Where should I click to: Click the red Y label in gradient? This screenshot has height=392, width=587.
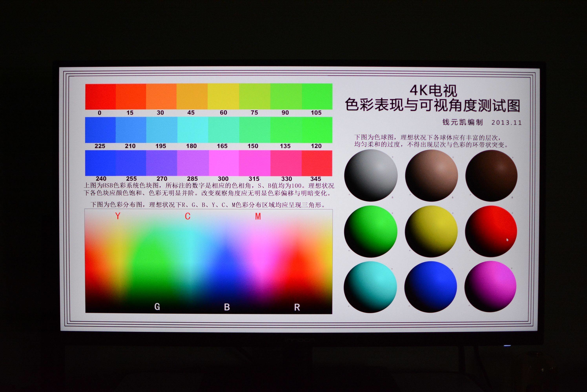click(118, 216)
